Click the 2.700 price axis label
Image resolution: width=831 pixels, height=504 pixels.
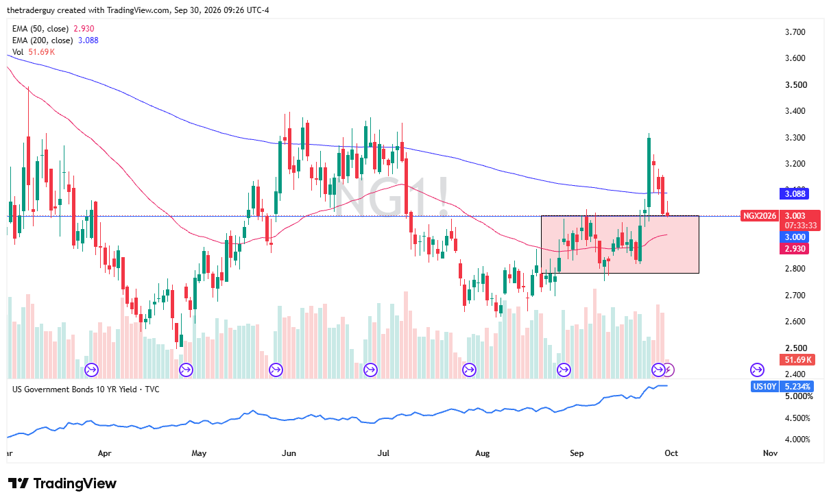click(x=794, y=296)
